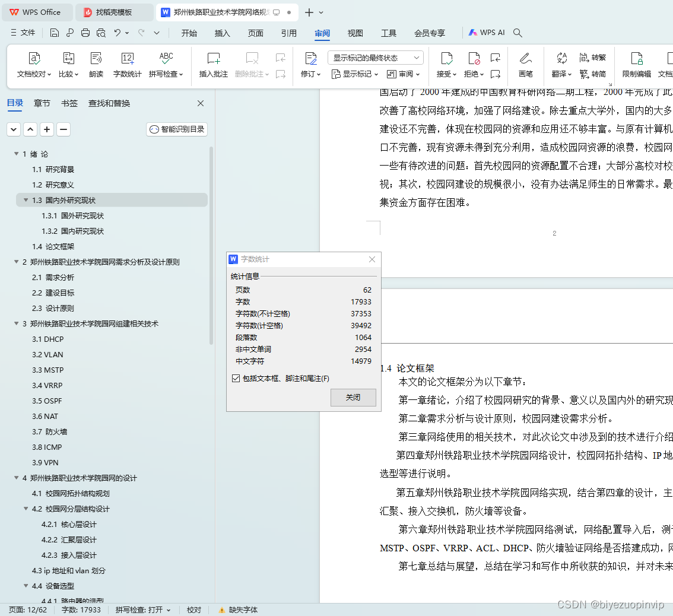Undo the last action
Image resolution: width=673 pixels, height=616 pixels.
click(x=117, y=33)
